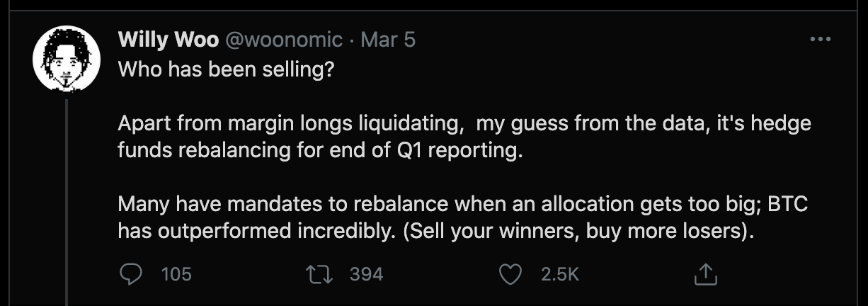This screenshot has height=306, width=868.
Task: Like the tweet with the heart icon
Action: point(510,274)
